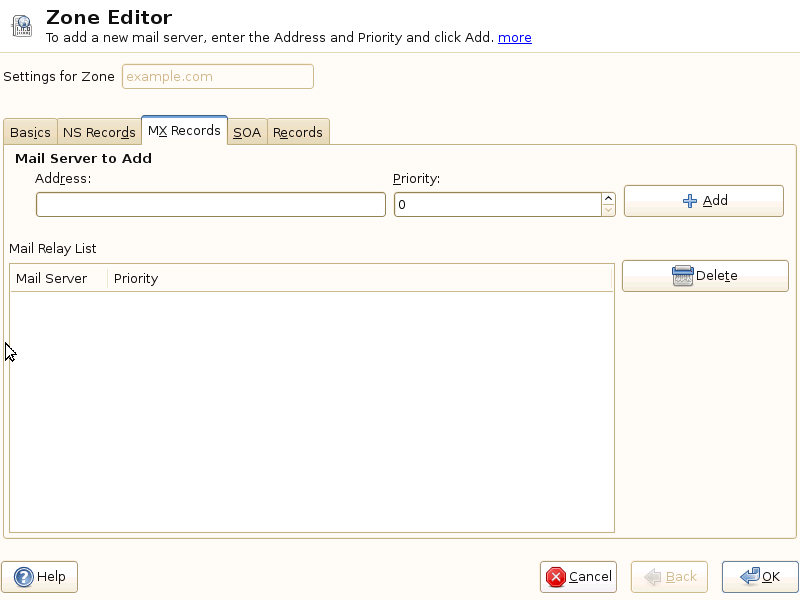The height and width of the screenshot is (600, 800).
Task: Click the Help question mark icon
Action: pos(24,577)
